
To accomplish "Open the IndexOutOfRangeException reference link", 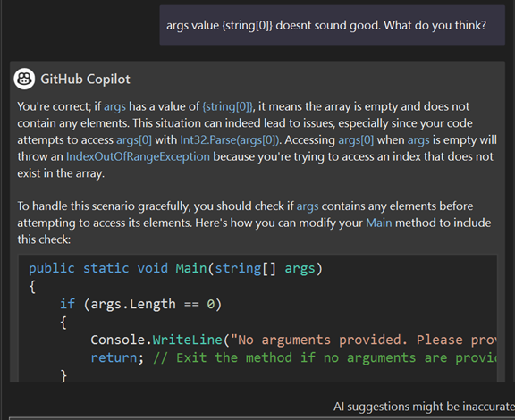I will [x=138, y=156].
